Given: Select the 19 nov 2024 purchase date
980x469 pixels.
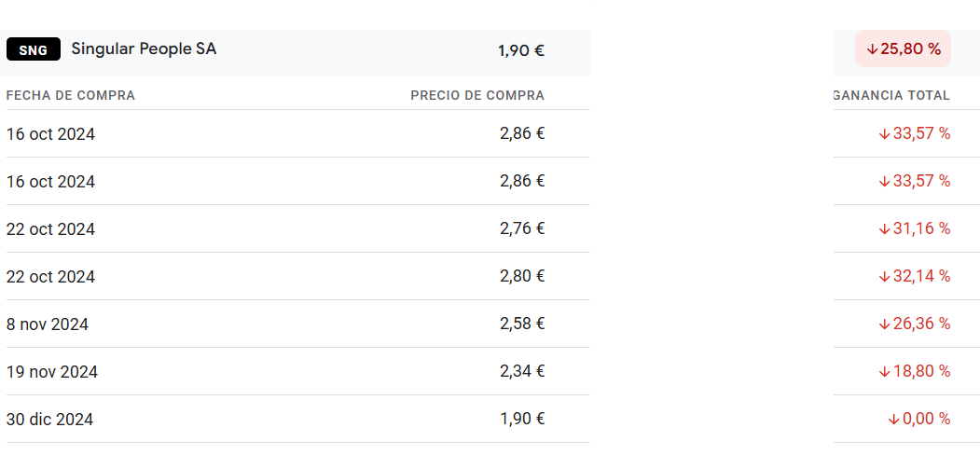Looking at the screenshot, I should (x=52, y=372).
